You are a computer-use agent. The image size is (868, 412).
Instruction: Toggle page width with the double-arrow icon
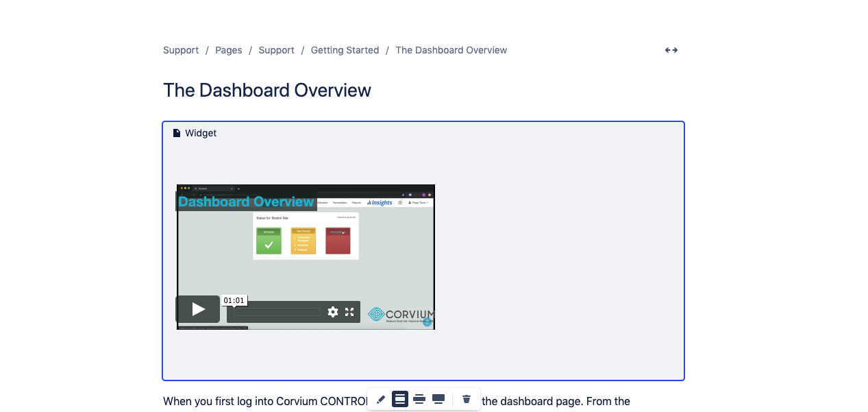click(671, 50)
